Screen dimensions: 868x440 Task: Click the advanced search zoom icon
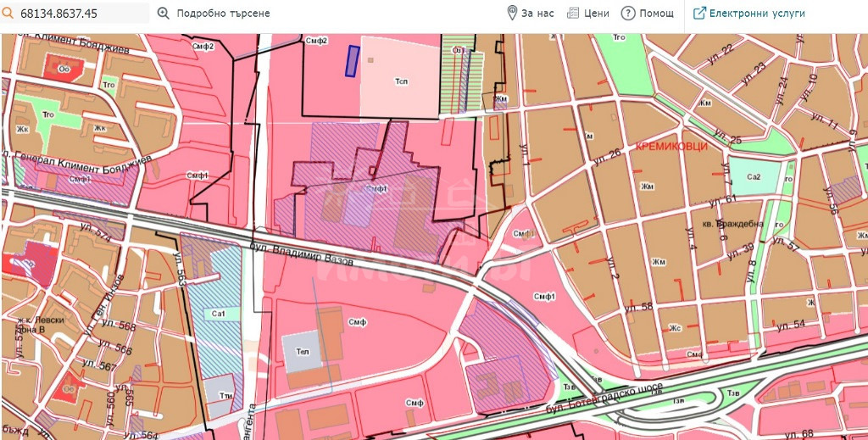[x=164, y=14]
